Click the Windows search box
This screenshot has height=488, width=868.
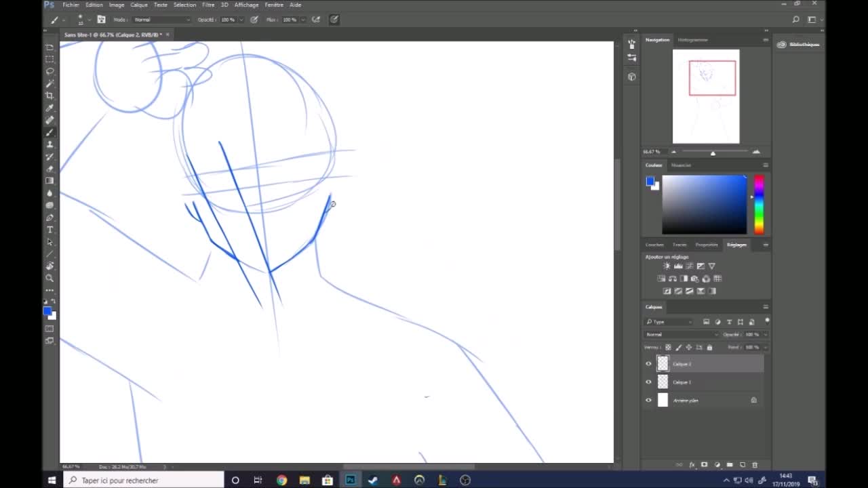144,481
